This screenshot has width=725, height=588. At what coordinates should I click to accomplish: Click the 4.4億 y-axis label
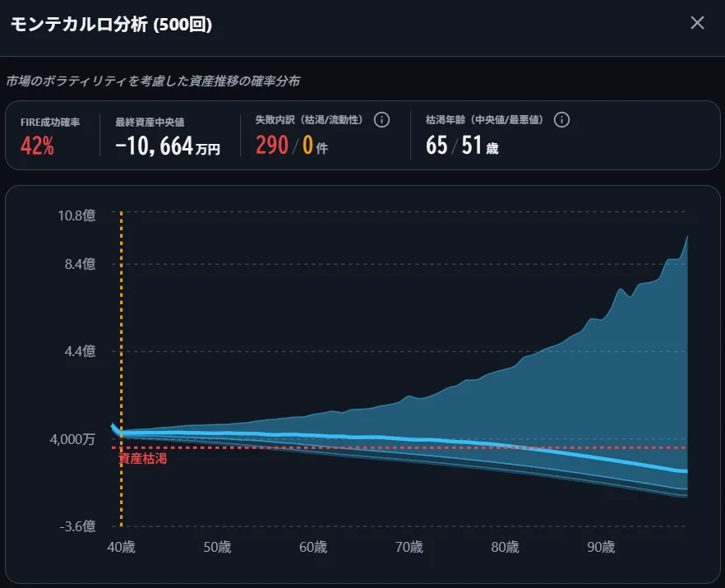pyautogui.click(x=80, y=351)
